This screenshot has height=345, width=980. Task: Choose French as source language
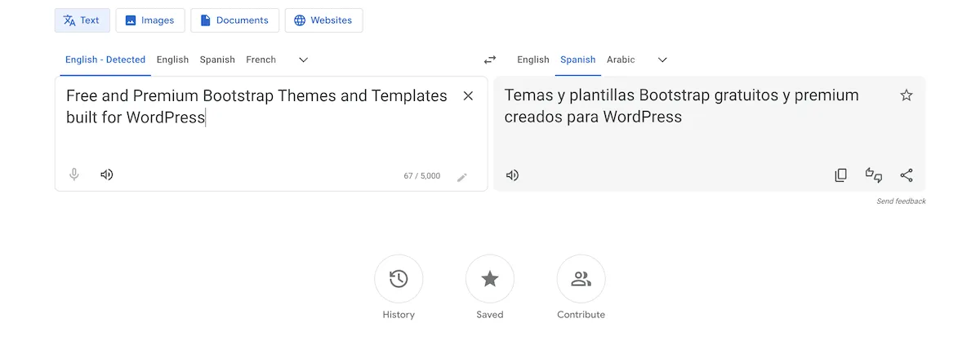coord(261,60)
